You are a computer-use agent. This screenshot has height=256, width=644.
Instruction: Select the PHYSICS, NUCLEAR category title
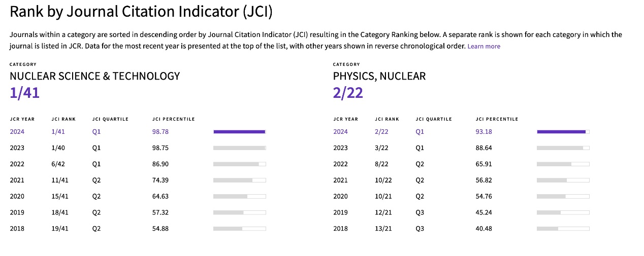[379, 76]
